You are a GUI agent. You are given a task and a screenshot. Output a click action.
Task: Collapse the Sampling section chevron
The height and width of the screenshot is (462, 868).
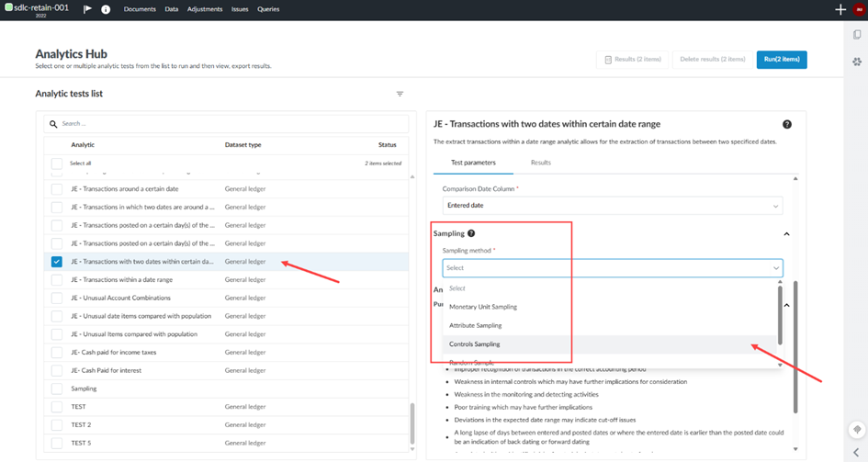click(x=786, y=234)
